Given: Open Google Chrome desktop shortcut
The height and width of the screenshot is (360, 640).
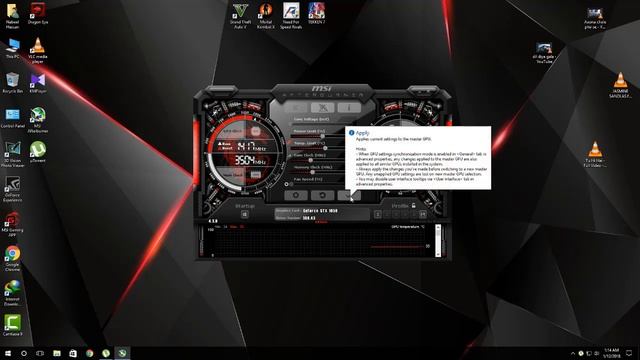Looking at the screenshot, I should click(x=13, y=258).
